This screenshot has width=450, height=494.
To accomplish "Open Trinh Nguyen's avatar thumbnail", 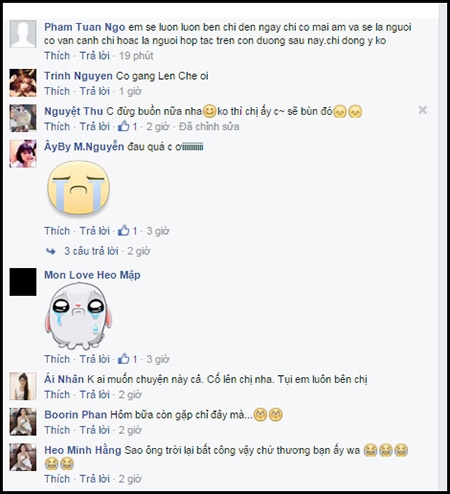I will coord(23,83).
